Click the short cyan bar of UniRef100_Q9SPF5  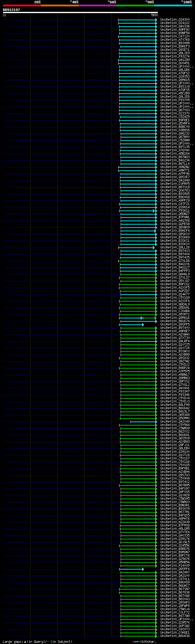coord(131,325)
